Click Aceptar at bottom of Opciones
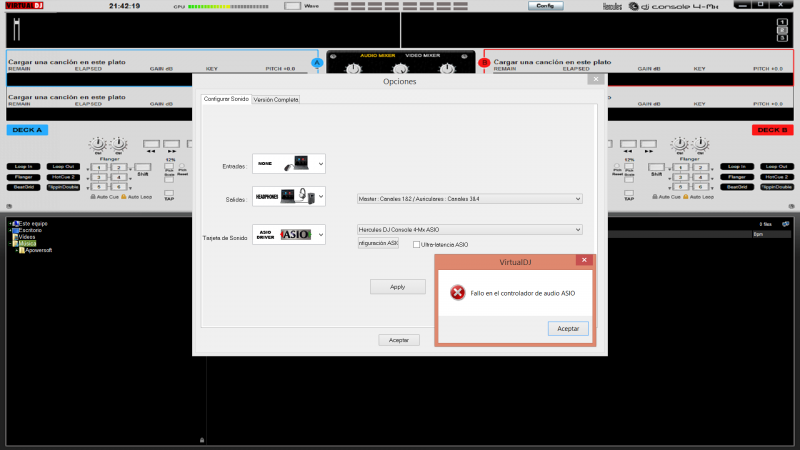The width and height of the screenshot is (800, 450). [398, 340]
